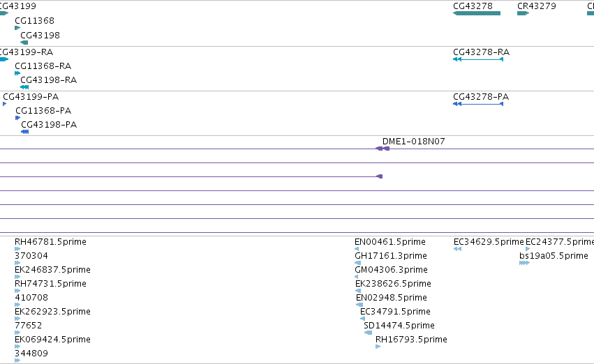Select the purple marker below DME1-018N07
The image size is (594, 364).
pyautogui.click(x=379, y=176)
